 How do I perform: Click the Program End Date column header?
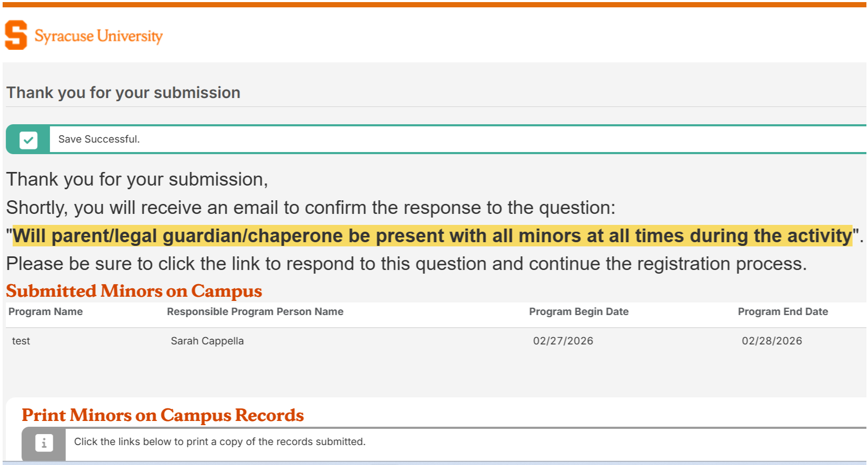click(x=782, y=311)
